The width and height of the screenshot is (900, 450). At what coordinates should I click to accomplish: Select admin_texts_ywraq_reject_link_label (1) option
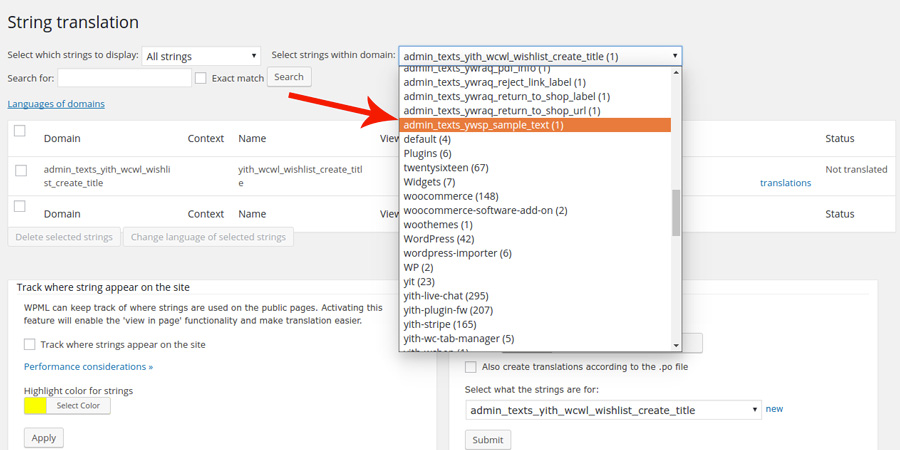pyautogui.click(x=535, y=82)
